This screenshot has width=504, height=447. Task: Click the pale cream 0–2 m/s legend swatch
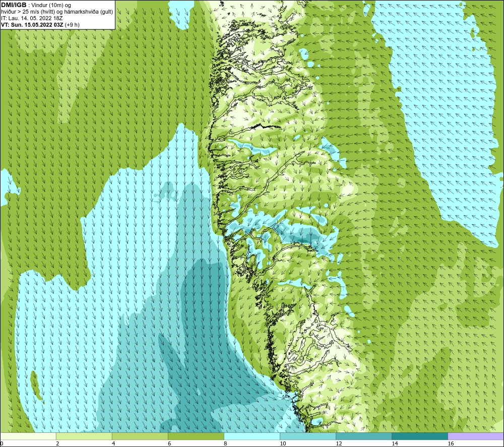click(x=28, y=436)
